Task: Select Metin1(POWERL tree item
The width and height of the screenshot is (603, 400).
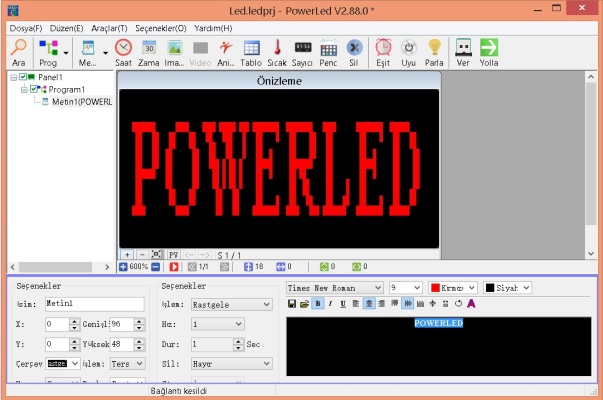Action: click(x=82, y=102)
